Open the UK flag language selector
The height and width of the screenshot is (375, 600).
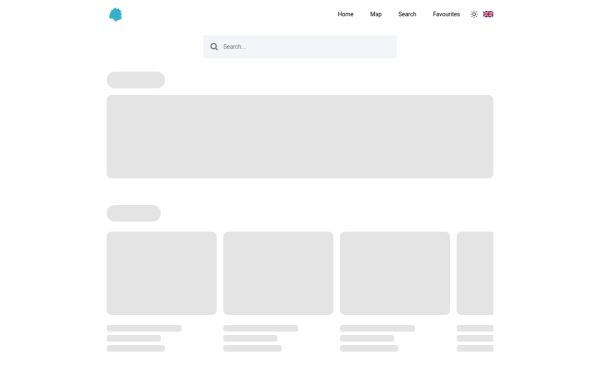(x=488, y=14)
